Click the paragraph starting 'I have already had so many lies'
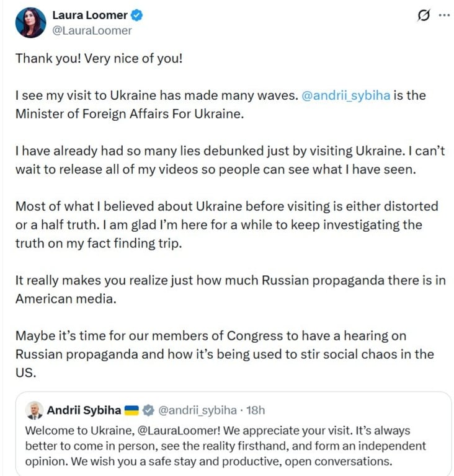454x476 pixels. [230, 160]
